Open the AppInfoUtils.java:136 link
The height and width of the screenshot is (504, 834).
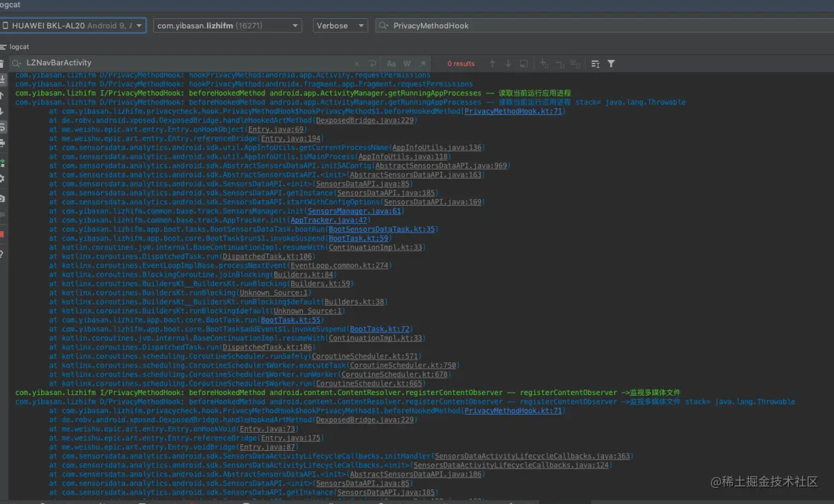(437, 147)
